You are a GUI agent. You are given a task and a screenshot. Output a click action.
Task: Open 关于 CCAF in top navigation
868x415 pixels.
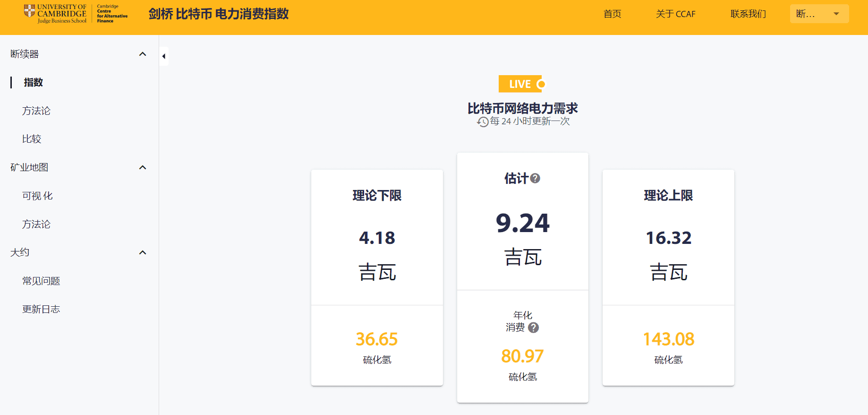(675, 14)
